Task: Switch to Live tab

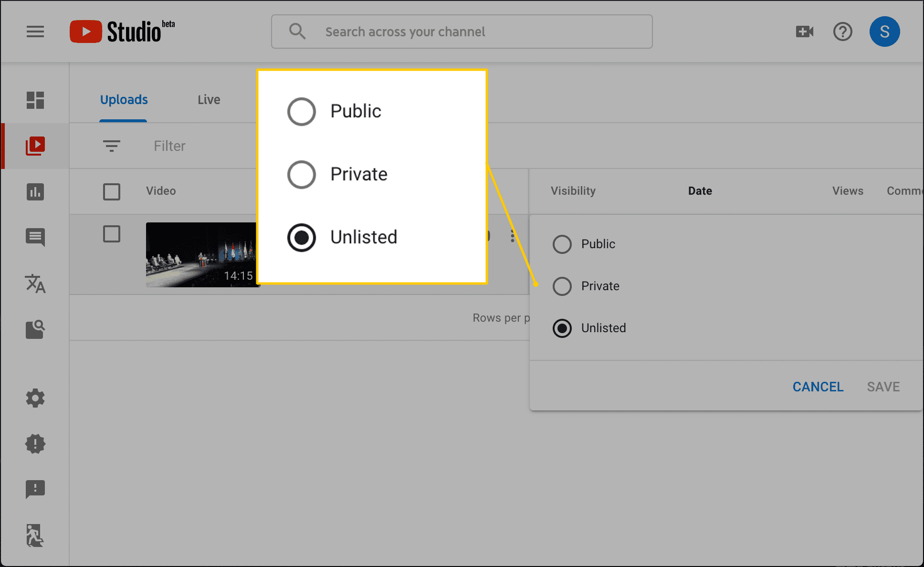Action: click(209, 99)
